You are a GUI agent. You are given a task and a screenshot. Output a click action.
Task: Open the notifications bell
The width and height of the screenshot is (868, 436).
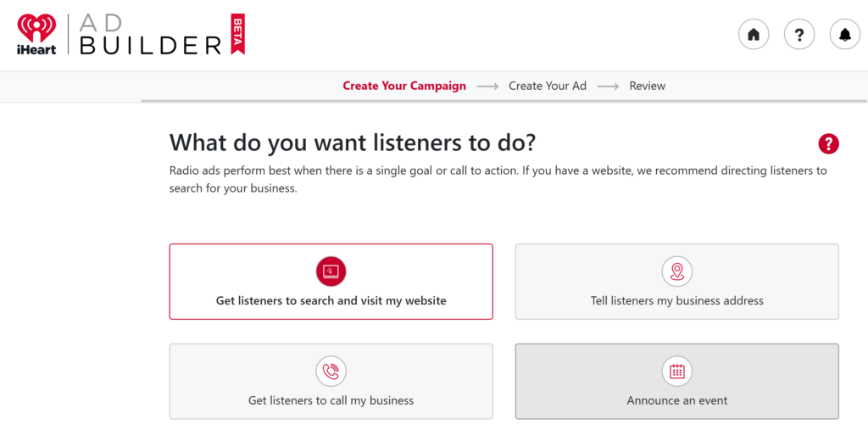coord(845,34)
